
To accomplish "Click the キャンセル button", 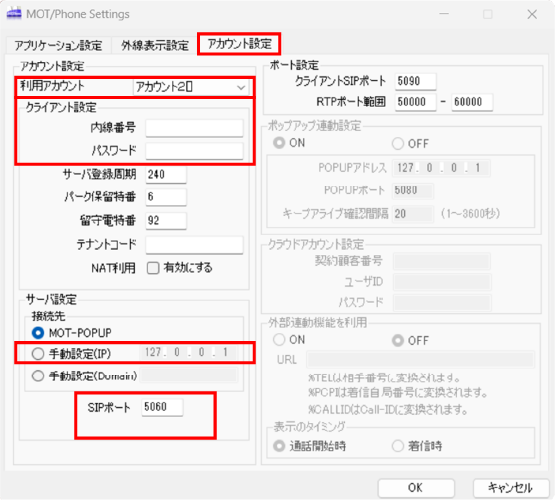I will (x=511, y=488).
